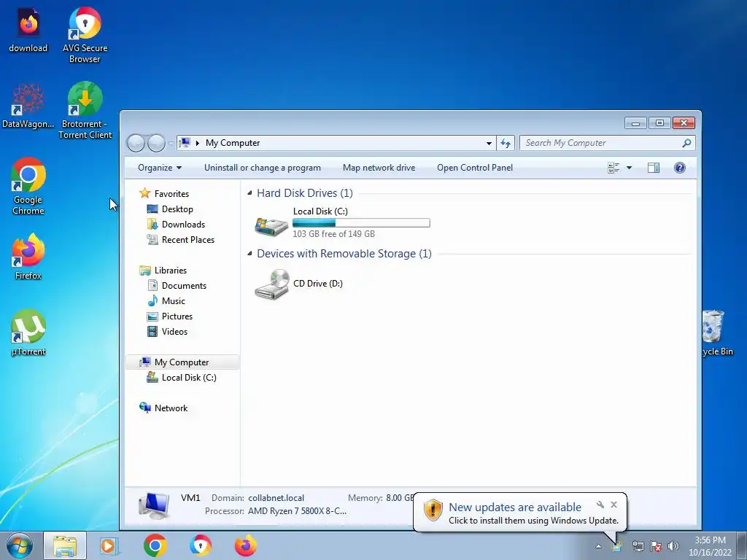This screenshot has height=560, width=747.
Task: Click '103 GB free of 149 GB' text
Action: point(333,234)
